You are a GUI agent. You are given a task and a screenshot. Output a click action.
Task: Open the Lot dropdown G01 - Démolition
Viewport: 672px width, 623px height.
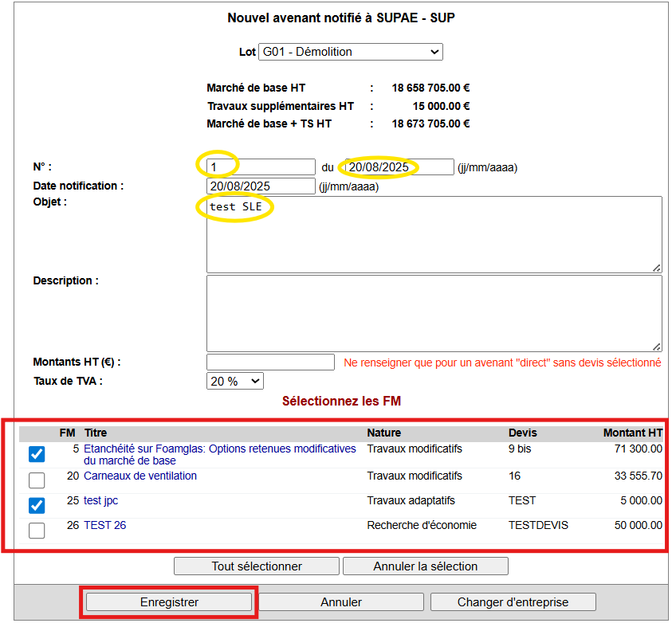350,52
